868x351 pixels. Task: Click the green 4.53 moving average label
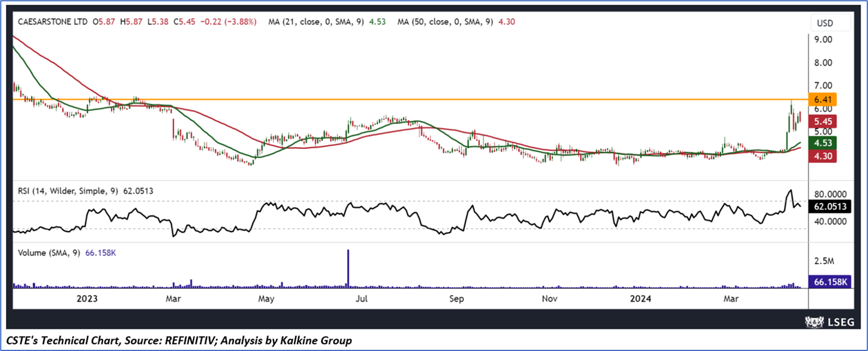823,143
